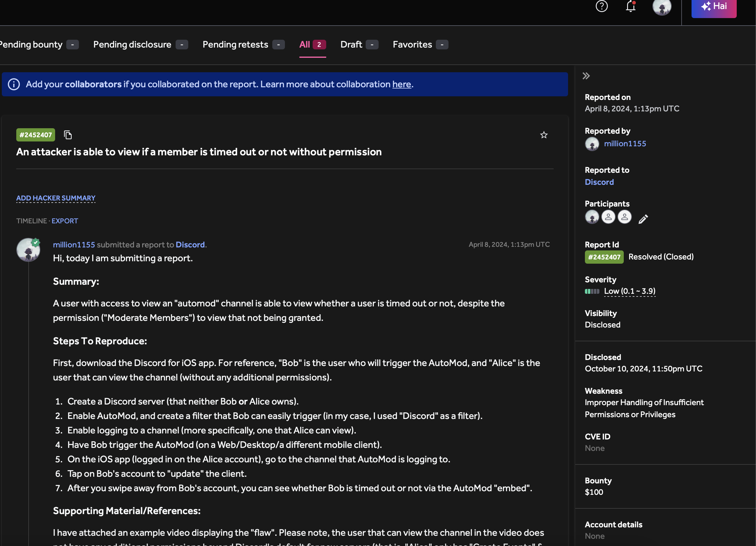The width and height of the screenshot is (756, 546).
Task: Click 'October 10, 2024, 11:50pm UTC' date
Action: point(643,369)
